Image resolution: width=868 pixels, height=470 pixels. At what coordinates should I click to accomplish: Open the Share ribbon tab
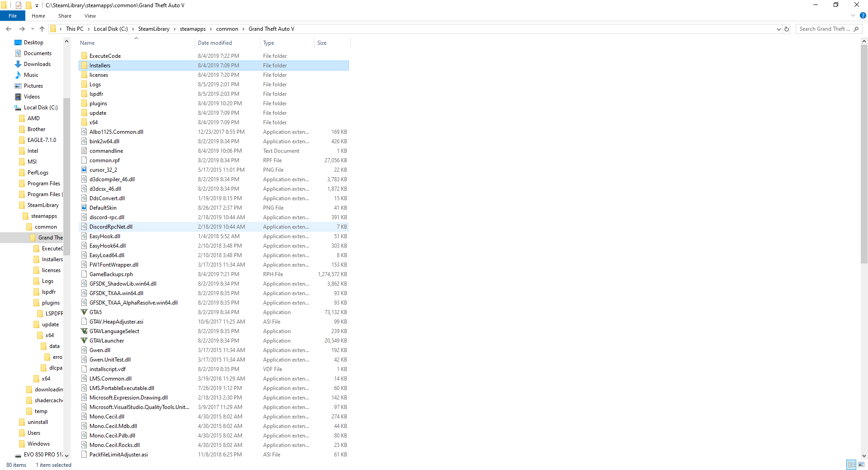pyautogui.click(x=65, y=16)
